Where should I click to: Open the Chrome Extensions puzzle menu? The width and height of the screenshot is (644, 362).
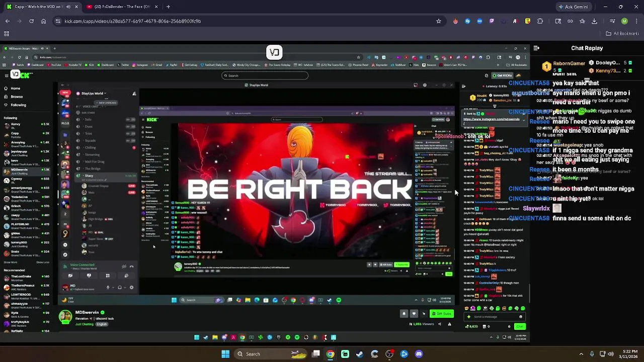tap(540, 21)
